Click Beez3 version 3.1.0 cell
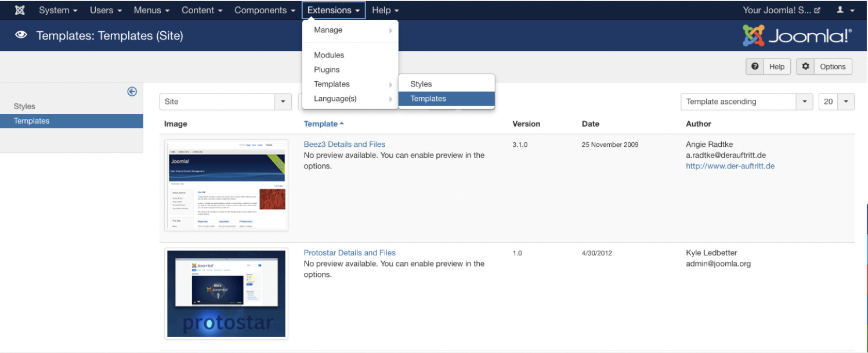This screenshot has width=868, height=353. pyautogui.click(x=520, y=145)
